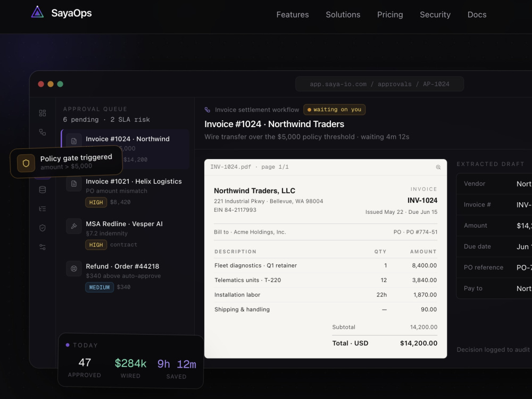Click workflow icon next to Invoice settlement workflow
Image resolution: width=532 pixels, height=399 pixels.
pos(207,110)
